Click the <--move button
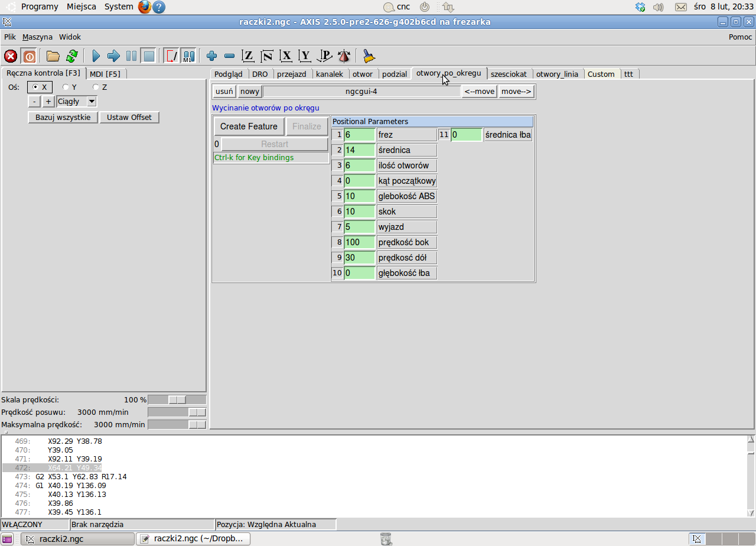The height and width of the screenshot is (546, 756). 480,92
